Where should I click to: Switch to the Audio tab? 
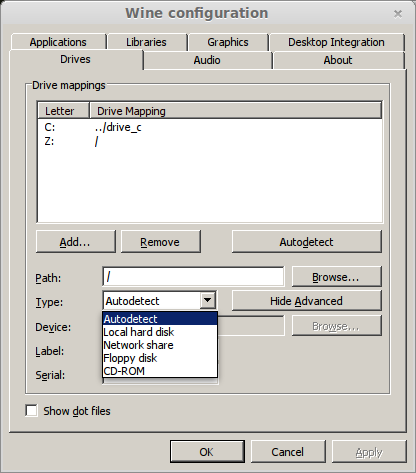coord(207,60)
